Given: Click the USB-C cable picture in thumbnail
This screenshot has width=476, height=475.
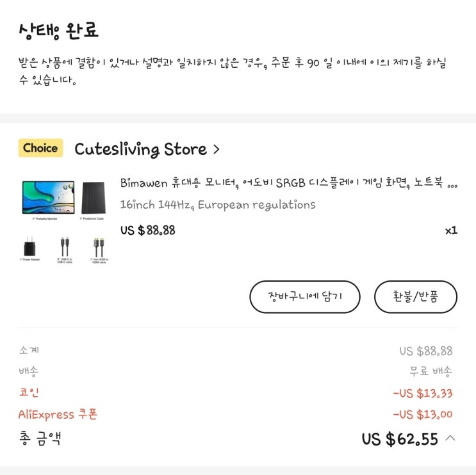Looking at the screenshot, I should [64, 246].
